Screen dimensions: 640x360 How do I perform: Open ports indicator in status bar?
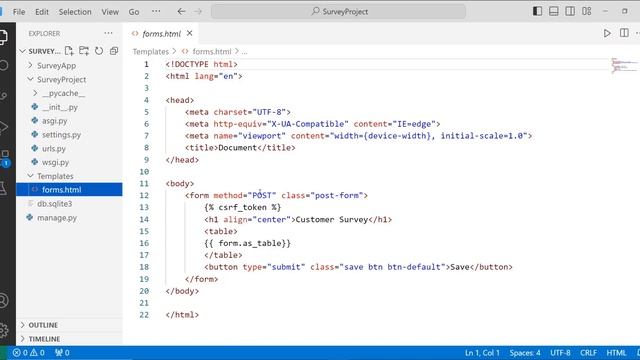(62, 353)
